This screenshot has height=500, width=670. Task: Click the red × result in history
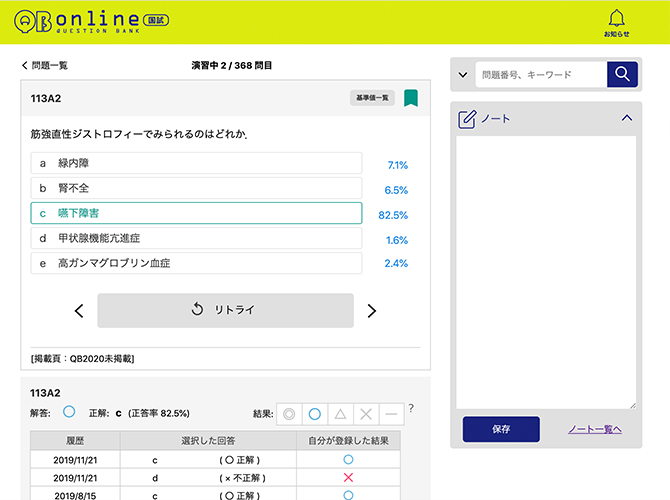click(348, 478)
